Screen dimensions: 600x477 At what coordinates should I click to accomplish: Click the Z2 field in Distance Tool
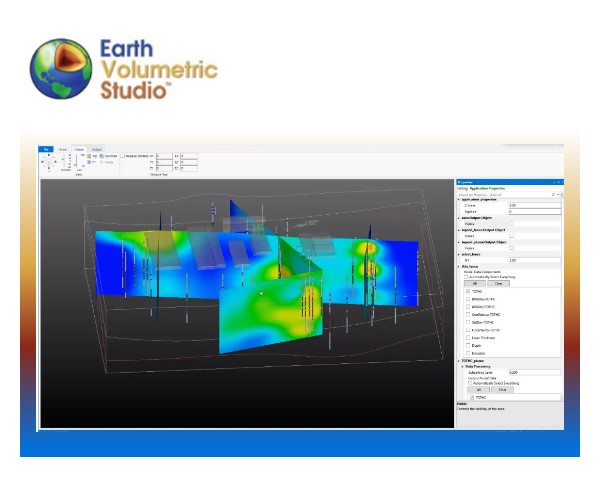tap(189, 168)
